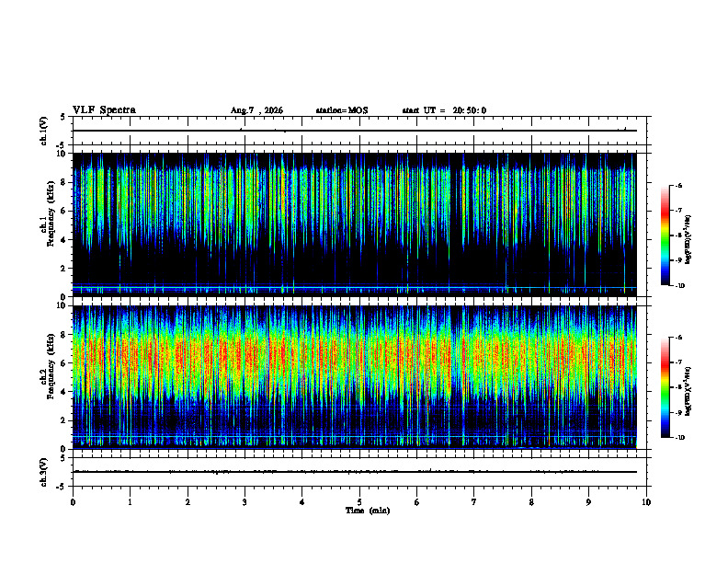
Task: Click time axis tick label "10"
Action: (646, 502)
